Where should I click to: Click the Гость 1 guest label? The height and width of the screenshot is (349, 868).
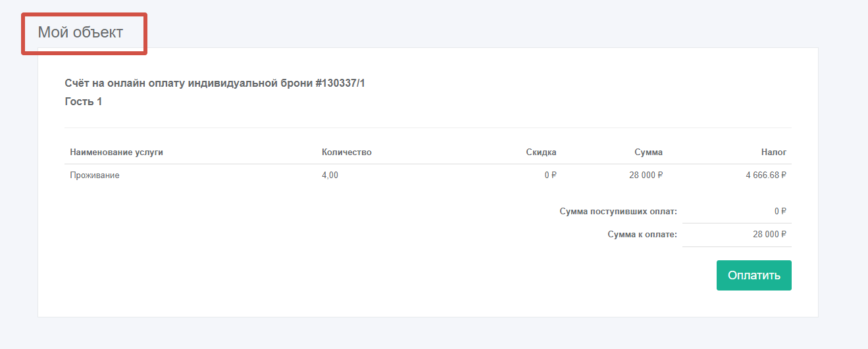coord(84,102)
